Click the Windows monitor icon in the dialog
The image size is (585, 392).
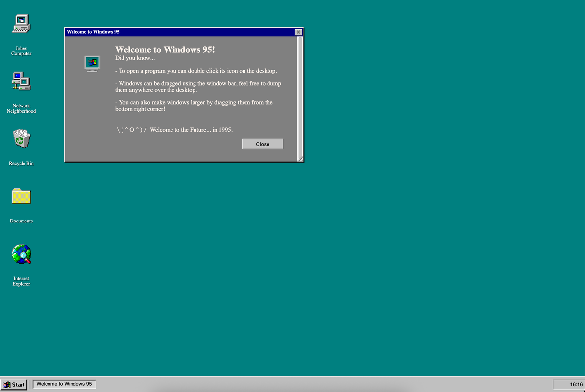[92, 63]
